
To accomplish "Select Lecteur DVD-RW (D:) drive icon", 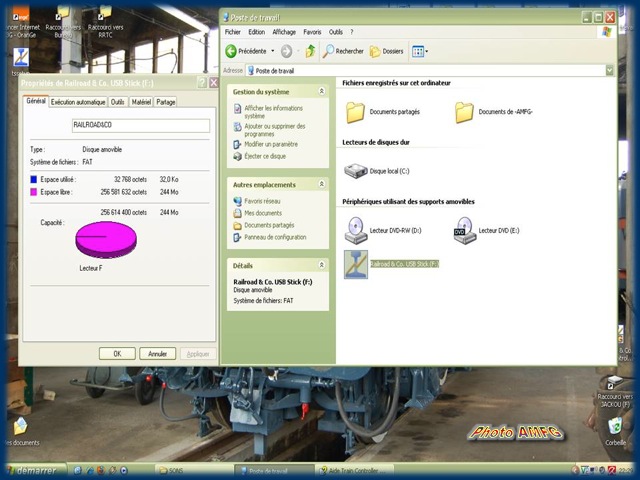I will click(x=356, y=230).
